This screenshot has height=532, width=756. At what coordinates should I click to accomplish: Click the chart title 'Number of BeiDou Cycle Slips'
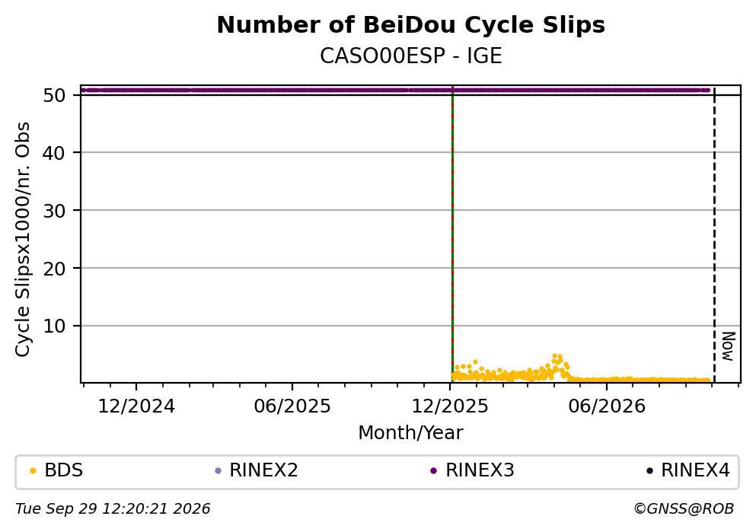click(411, 25)
